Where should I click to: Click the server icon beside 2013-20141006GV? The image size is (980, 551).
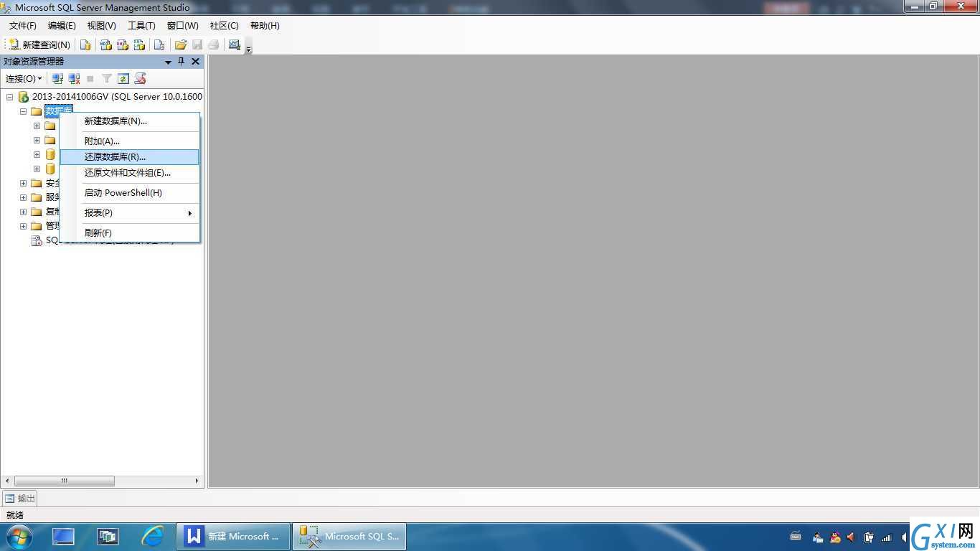(23, 97)
